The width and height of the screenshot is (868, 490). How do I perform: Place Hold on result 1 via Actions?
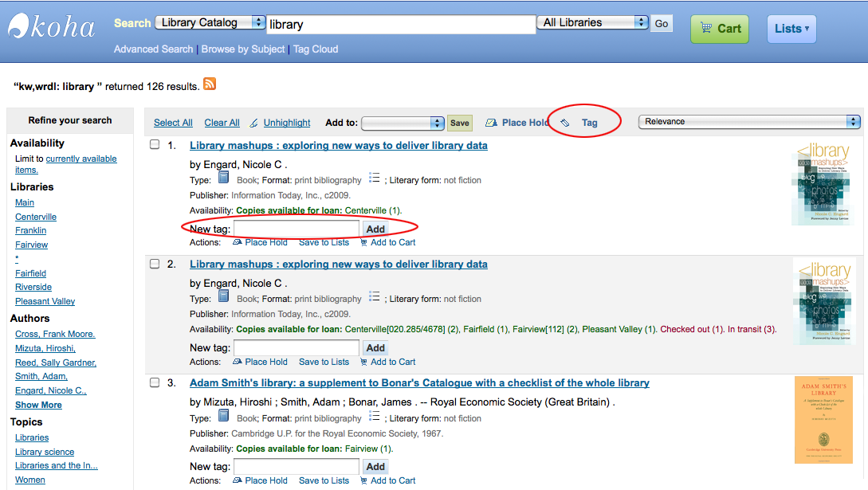point(260,242)
